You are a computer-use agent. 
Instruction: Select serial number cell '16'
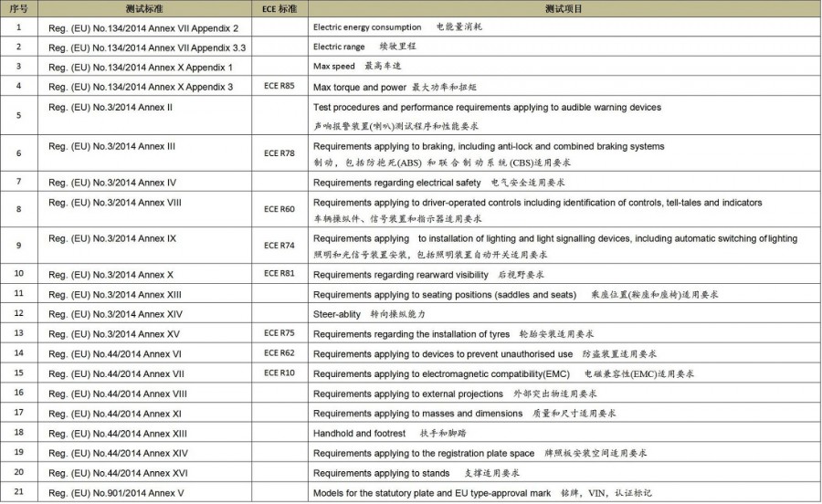(19, 393)
